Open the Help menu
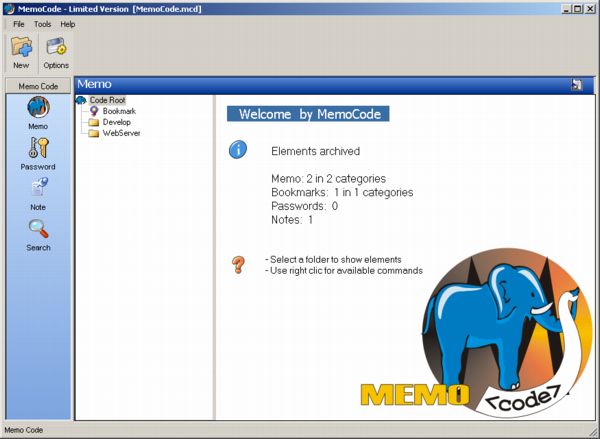Viewport: 600px width, 439px height. tap(68, 24)
